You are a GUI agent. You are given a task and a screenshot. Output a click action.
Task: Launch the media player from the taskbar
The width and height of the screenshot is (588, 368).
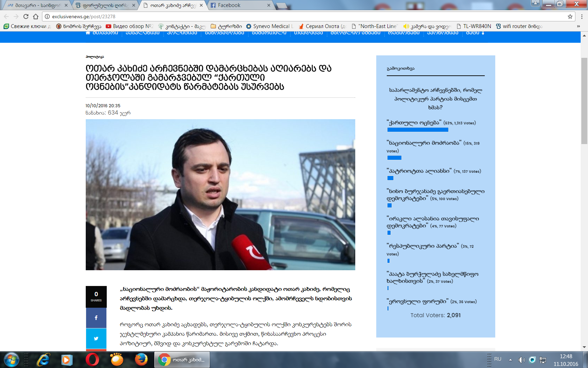tap(67, 360)
